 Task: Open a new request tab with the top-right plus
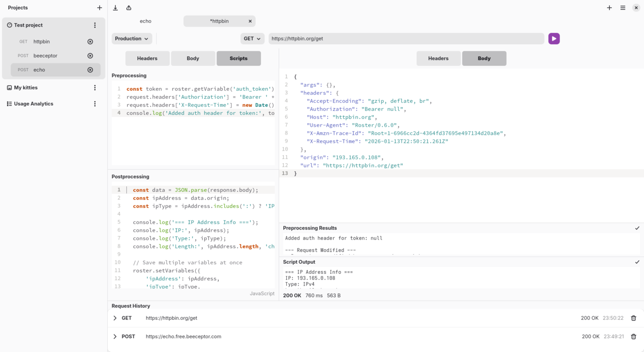click(609, 8)
